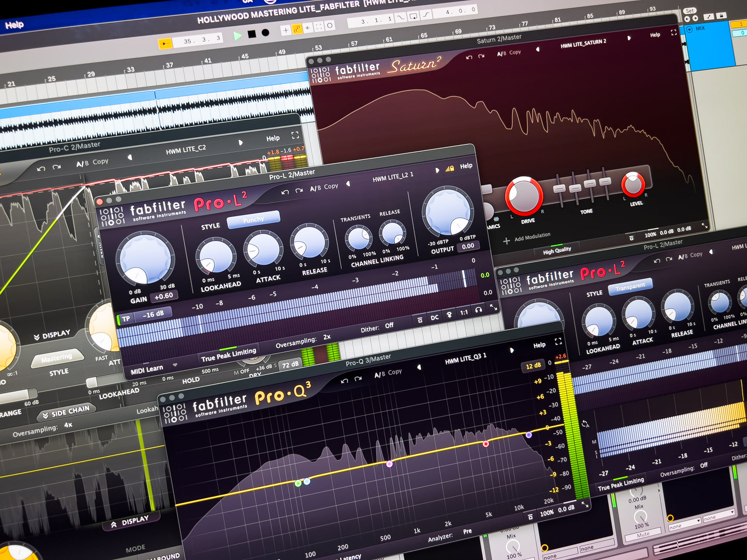Click the +0.60 gain value field in Pro-L 2

pyautogui.click(x=164, y=296)
